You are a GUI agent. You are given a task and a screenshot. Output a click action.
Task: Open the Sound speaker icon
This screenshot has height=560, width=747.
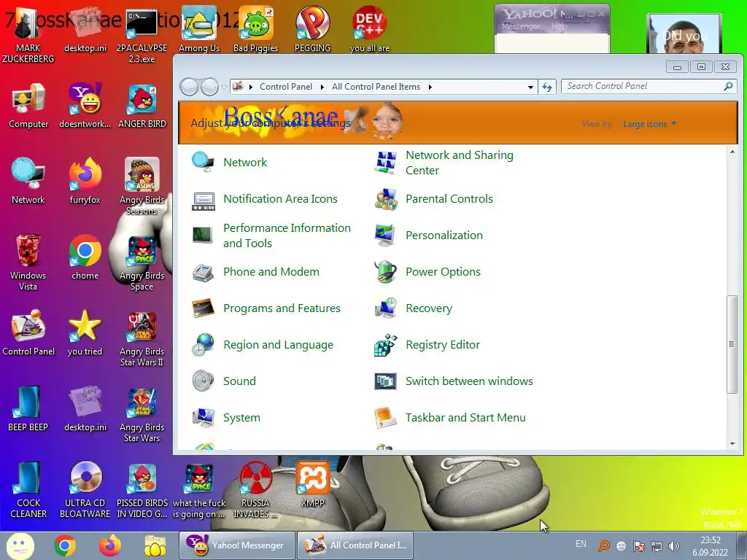coord(204,381)
